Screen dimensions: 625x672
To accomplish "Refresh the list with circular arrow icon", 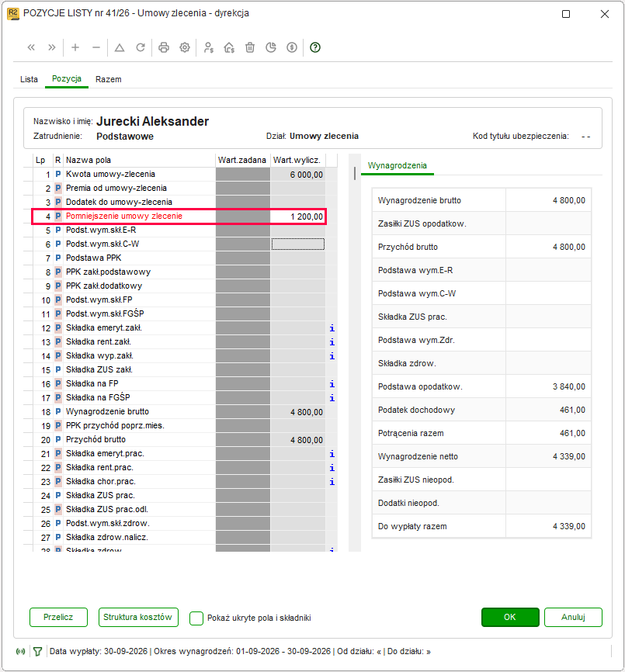I will [141, 47].
